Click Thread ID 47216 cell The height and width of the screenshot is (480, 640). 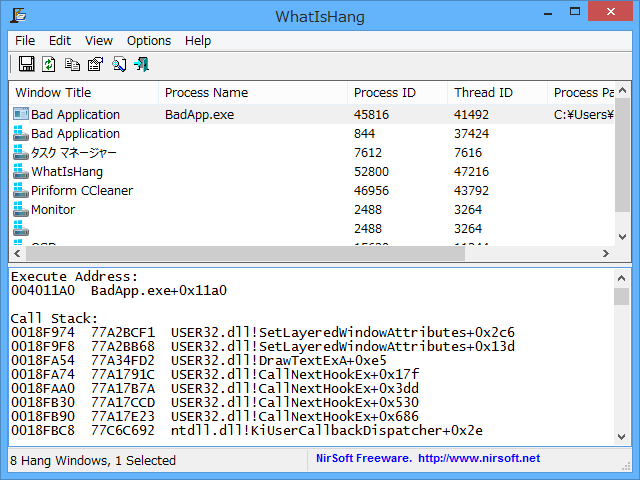471,171
